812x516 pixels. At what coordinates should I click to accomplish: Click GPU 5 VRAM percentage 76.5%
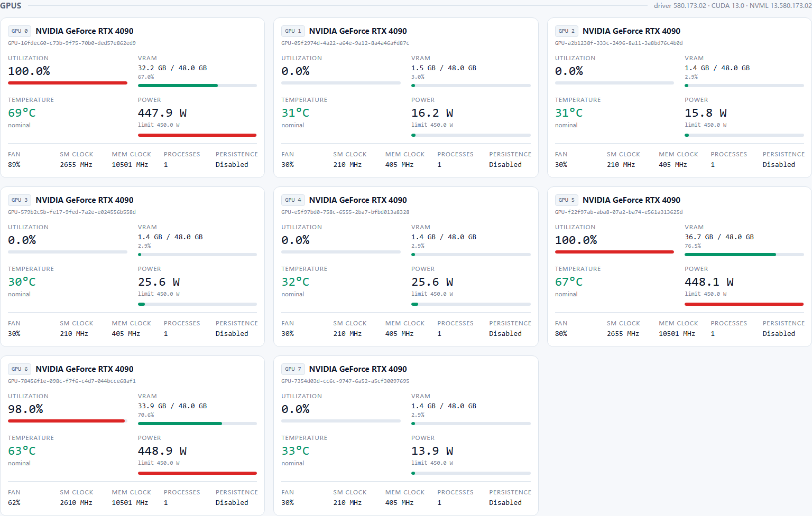[693, 246]
